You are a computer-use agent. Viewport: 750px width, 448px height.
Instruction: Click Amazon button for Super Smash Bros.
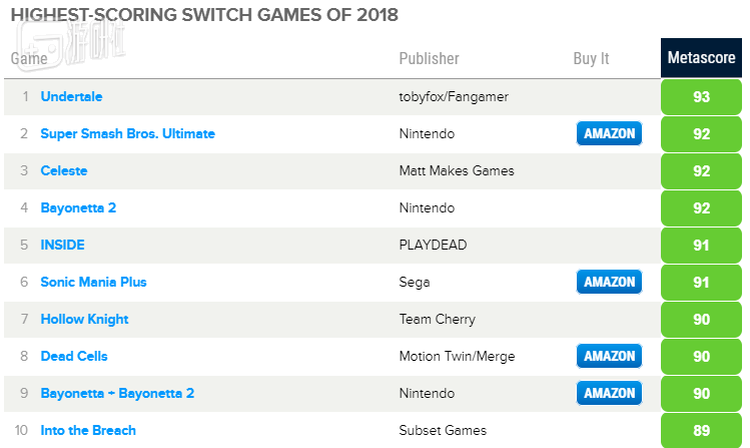click(x=609, y=134)
